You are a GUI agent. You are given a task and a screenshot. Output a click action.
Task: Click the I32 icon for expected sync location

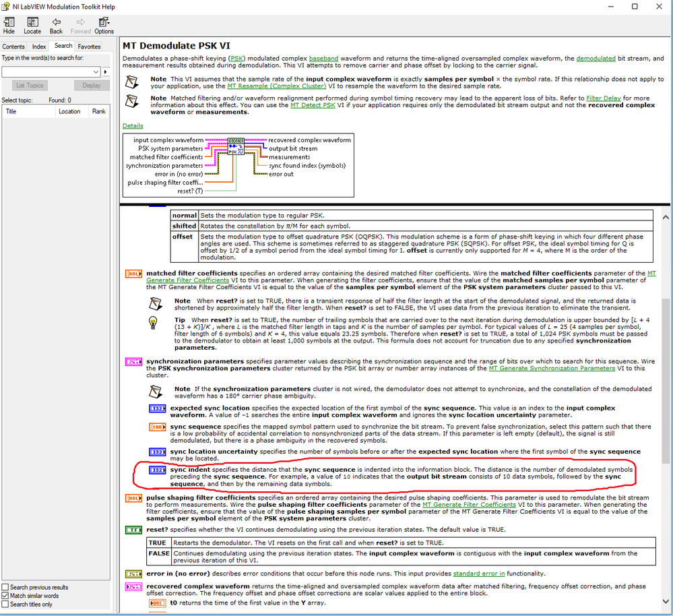pos(158,408)
